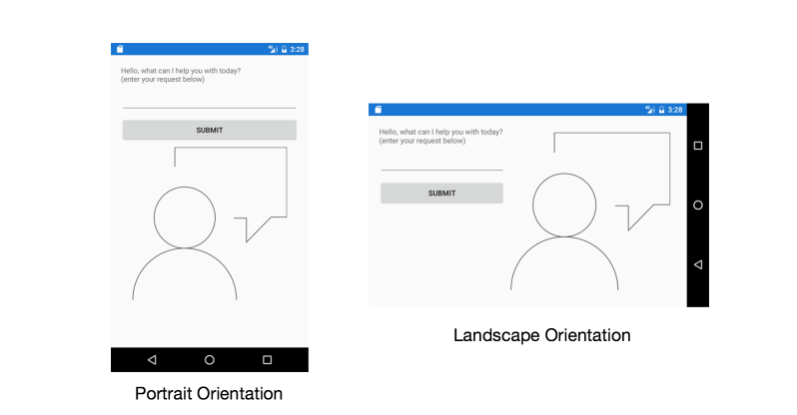797x415 pixels.
Task: Click the Landscape Orientation caption
Action: 542,335
